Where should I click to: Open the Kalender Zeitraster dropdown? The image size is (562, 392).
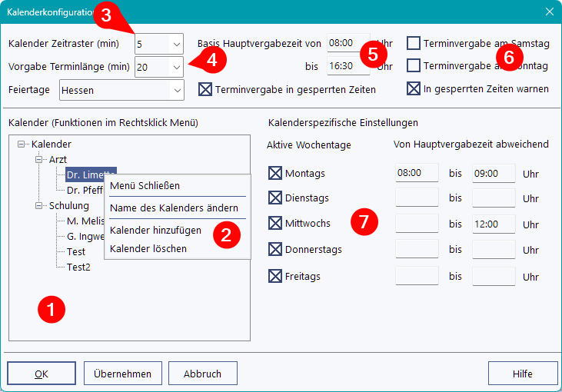(x=177, y=44)
